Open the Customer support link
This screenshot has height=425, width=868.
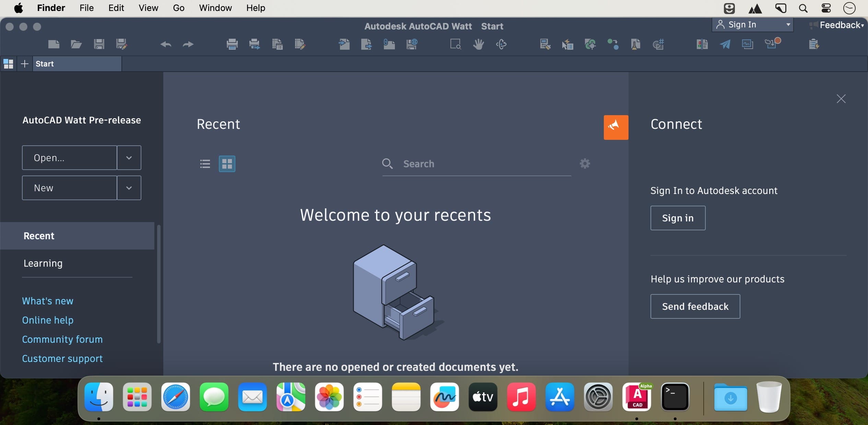coord(62,359)
